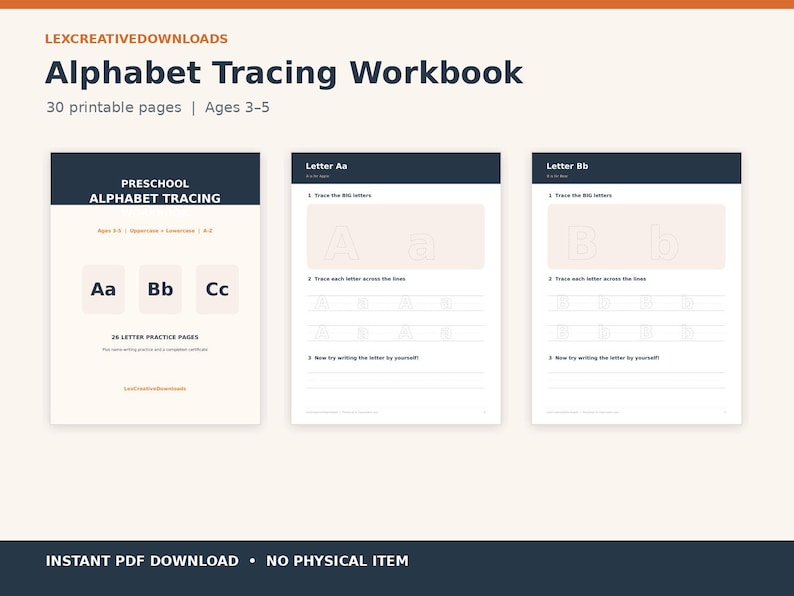Open the Letter Aa page thumbnail
The image size is (794, 596).
(396, 288)
